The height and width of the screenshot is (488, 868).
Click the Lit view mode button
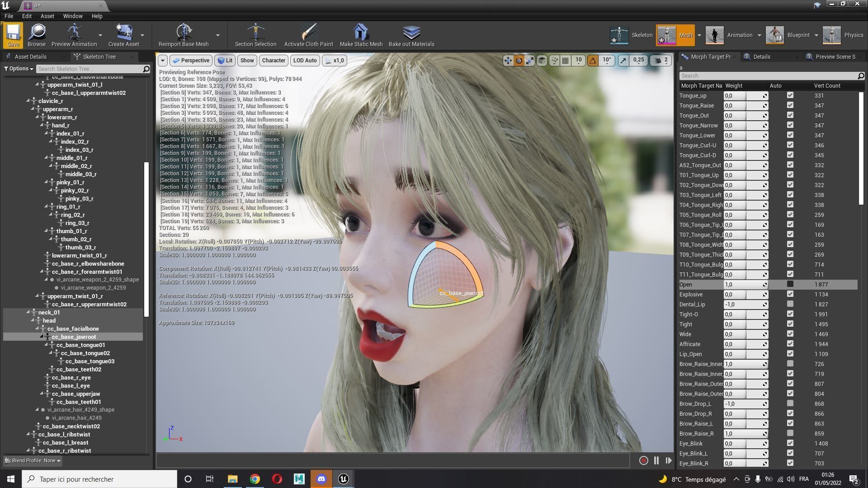[x=225, y=61]
